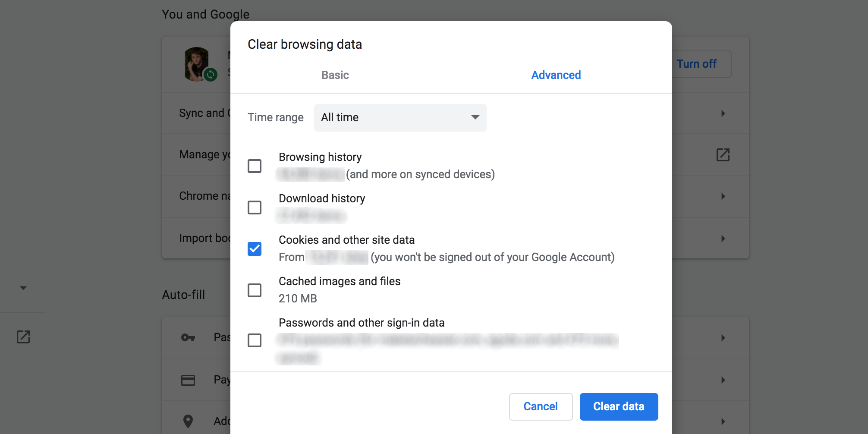Uncheck Cookies and other site data
The image size is (868, 434).
tap(255, 248)
